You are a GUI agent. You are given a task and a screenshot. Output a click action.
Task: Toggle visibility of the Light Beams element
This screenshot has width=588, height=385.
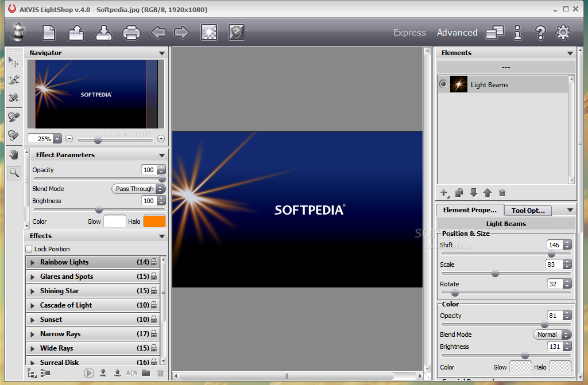(x=443, y=84)
